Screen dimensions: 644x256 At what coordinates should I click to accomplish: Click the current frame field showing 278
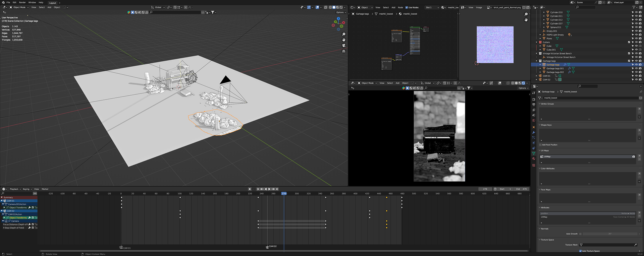click(x=485, y=189)
